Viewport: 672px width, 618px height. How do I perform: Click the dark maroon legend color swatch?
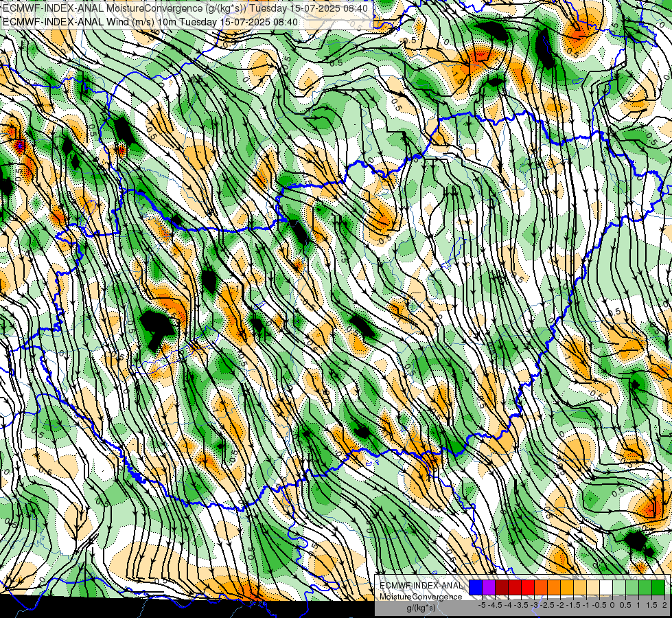tap(502, 587)
